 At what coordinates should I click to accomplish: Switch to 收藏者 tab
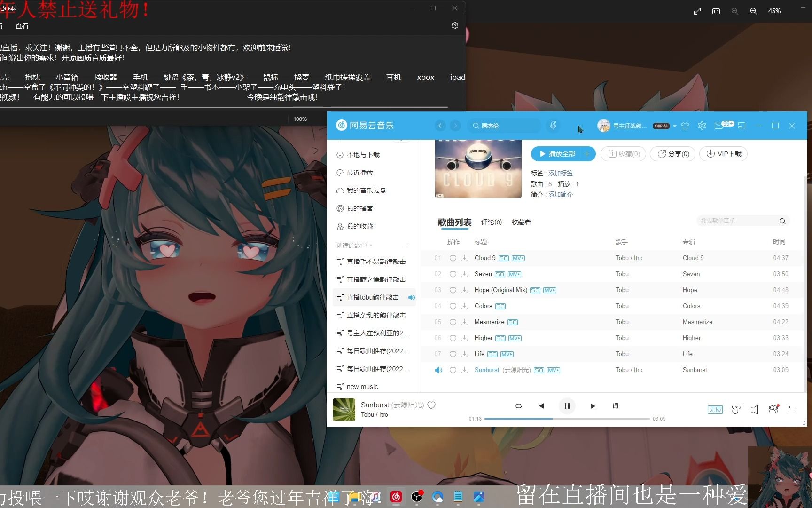(521, 222)
